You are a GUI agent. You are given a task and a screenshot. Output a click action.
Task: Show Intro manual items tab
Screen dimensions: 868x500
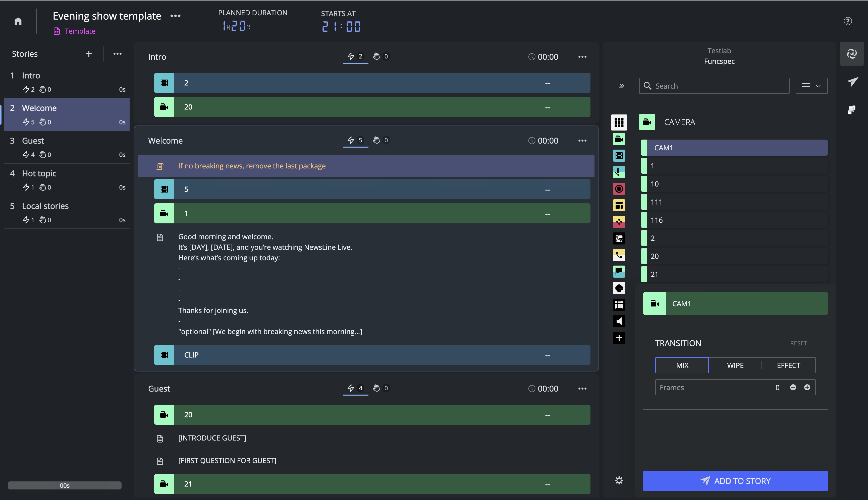point(381,56)
